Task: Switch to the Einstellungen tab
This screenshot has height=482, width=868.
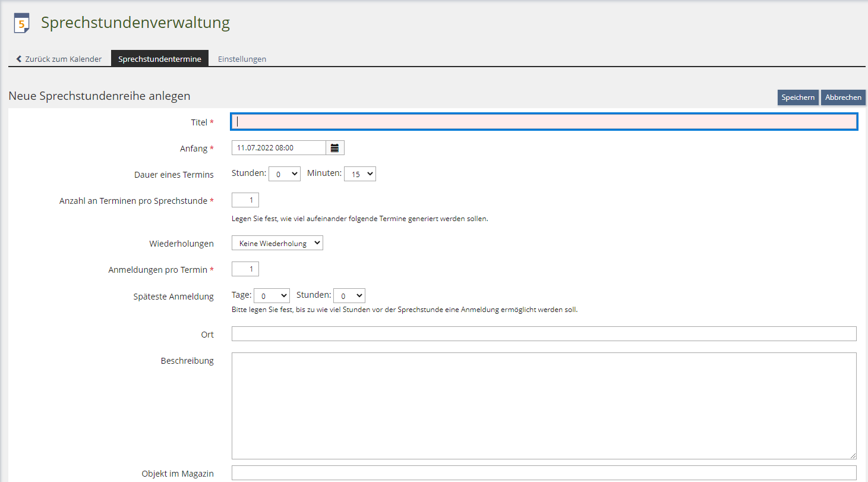Action: tap(242, 59)
